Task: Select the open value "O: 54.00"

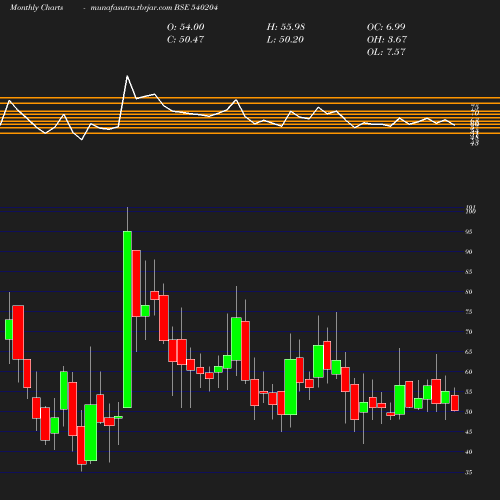Action: pyautogui.click(x=185, y=27)
